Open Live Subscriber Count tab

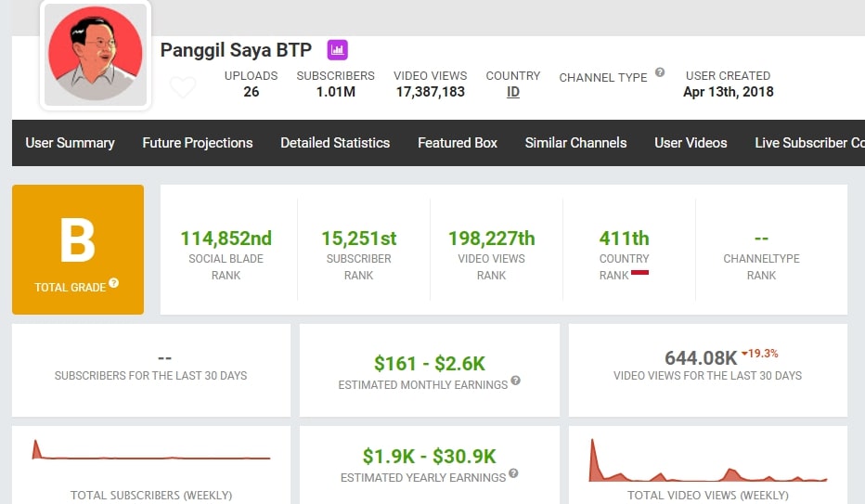click(x=809, y=143)
